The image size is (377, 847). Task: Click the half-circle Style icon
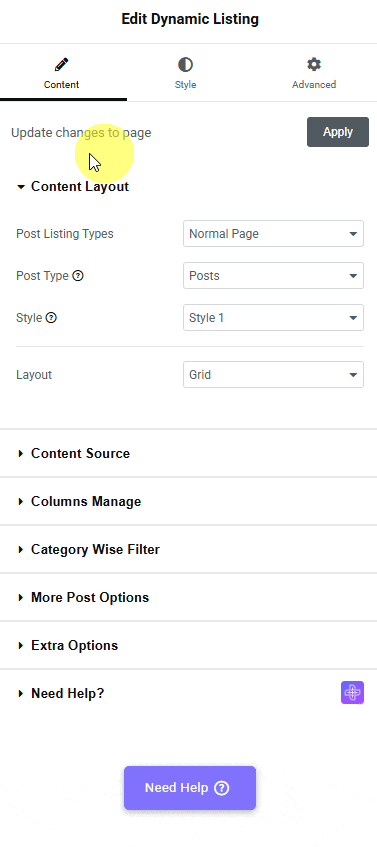[x=185, y=65]
